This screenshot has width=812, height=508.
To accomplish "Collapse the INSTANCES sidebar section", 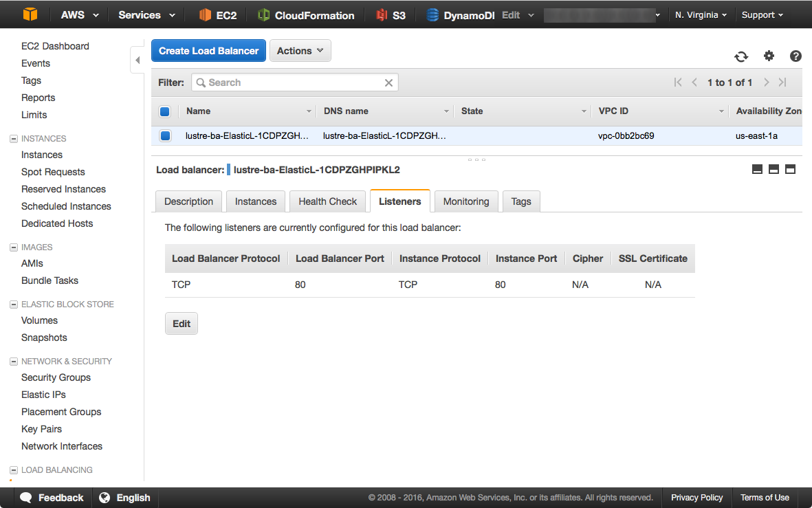I will pyautogui.click(x=14, y=139).
